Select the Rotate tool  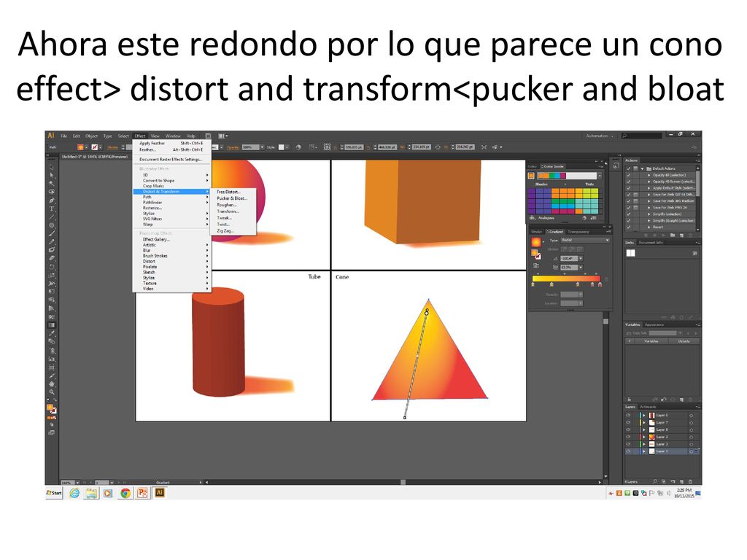click(52, 267)
